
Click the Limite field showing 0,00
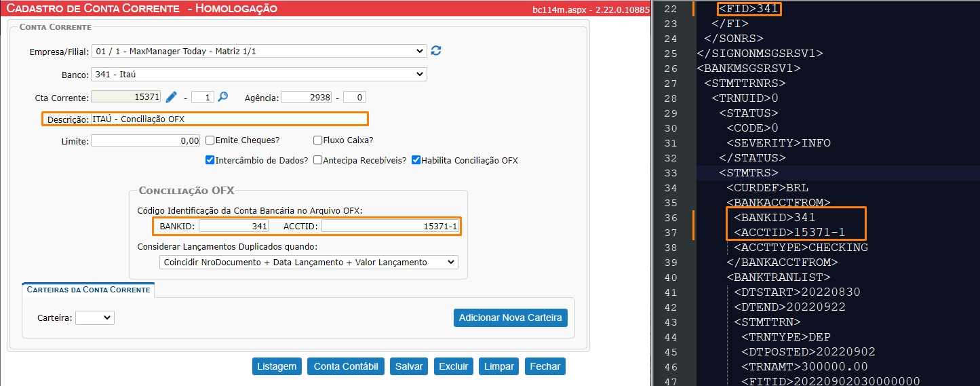[x=146, y=140]
